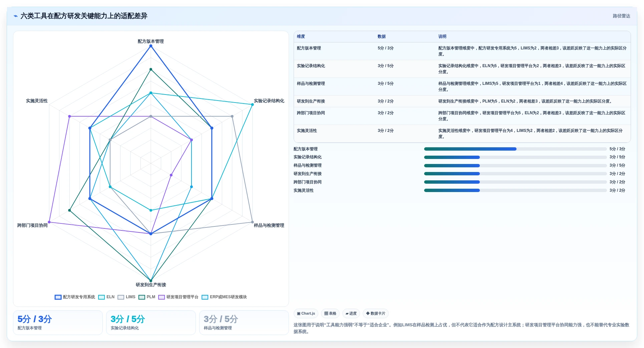Click the 5分 / 3分 value in 配方版本管理 table row
The image size is (644, 348).
pyautogui.click(x=386, y=48)
